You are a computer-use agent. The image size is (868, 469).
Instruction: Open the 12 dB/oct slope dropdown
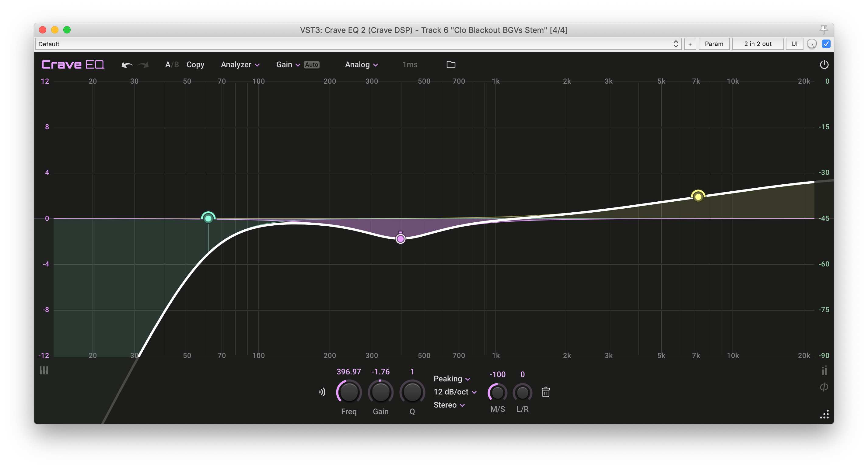coord(455,392)
